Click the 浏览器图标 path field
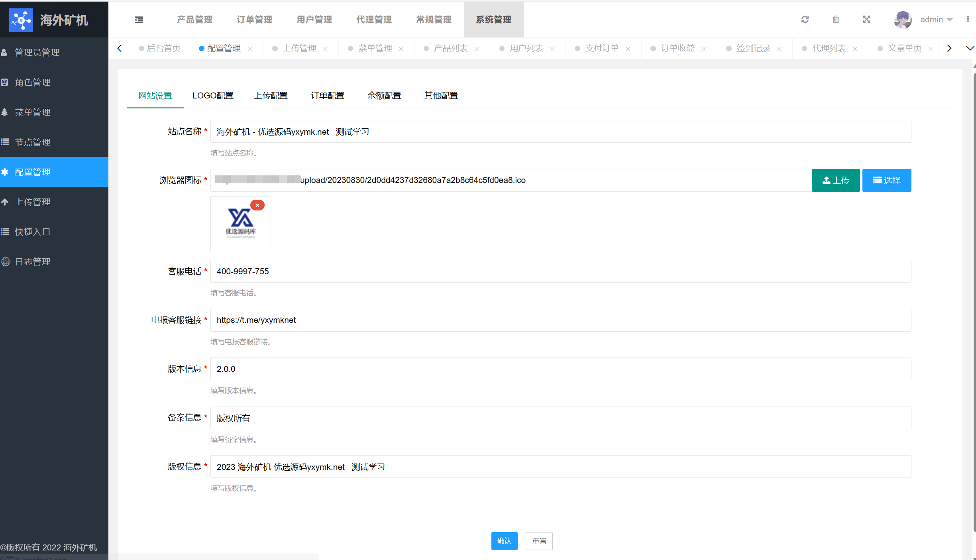This screenshot has width=976, height=560. [511, 180]
